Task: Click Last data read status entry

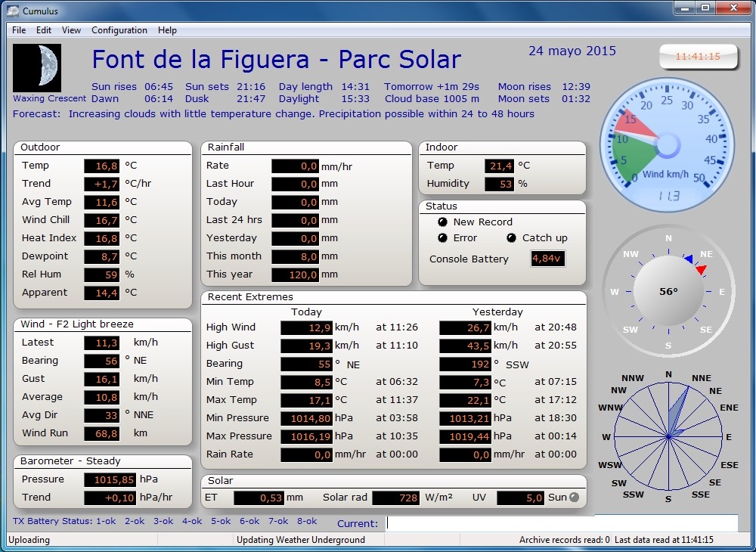Action: pos(664,540)
